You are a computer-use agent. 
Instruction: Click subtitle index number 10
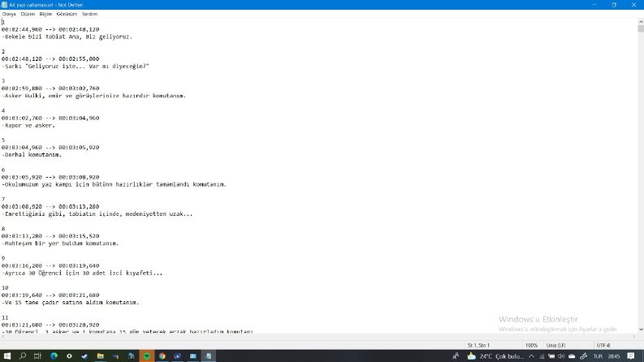click(x=5, y=288)
